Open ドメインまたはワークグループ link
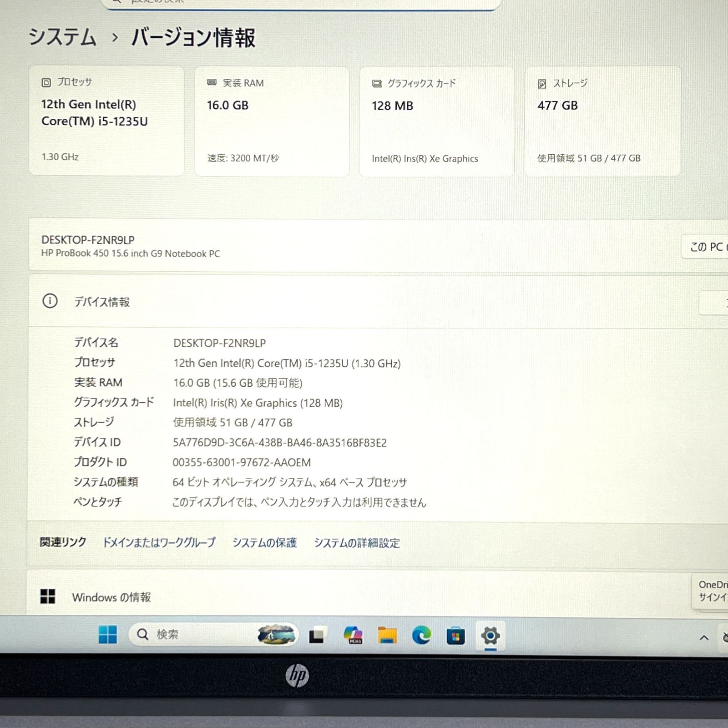This screenshot has height=728, width=728. pos(159,542)
